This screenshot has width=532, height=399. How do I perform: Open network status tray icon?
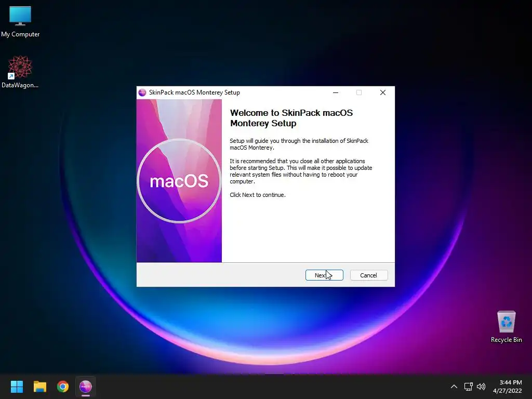pyautogui.click(x=469, y=387)
